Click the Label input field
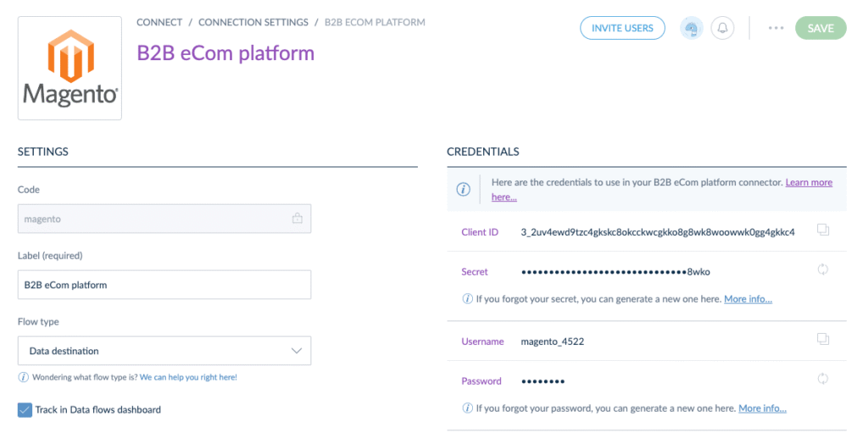 (164, 285)
